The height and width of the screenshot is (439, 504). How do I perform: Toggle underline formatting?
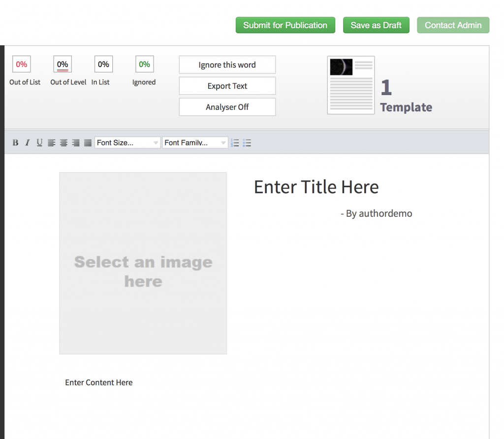(x=39, y=143)
